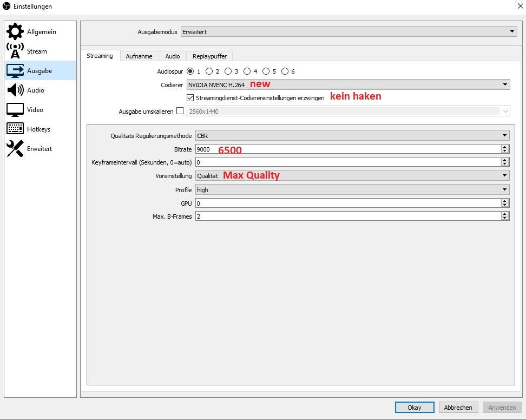This screenshot has width=526, height=420.
Task: Click the Anwenden button
Action: 502,407
